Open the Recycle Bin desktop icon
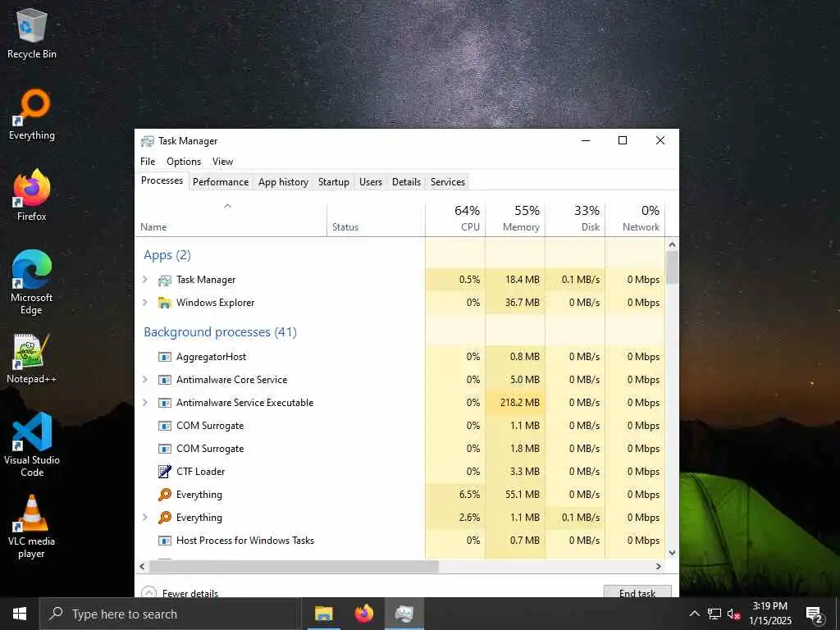This screenshot has width=840, height=630. pyautogui.click(x=32, y=33)
